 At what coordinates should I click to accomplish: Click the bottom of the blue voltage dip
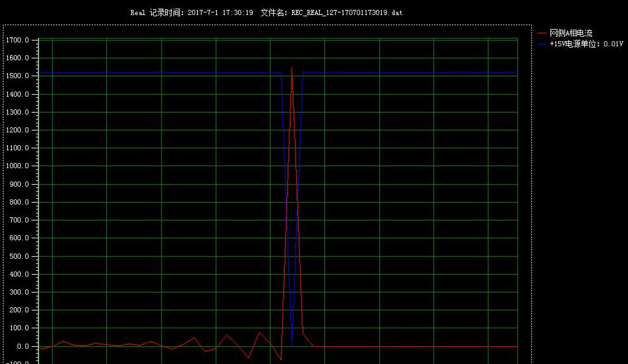click(x=292, y=345)
